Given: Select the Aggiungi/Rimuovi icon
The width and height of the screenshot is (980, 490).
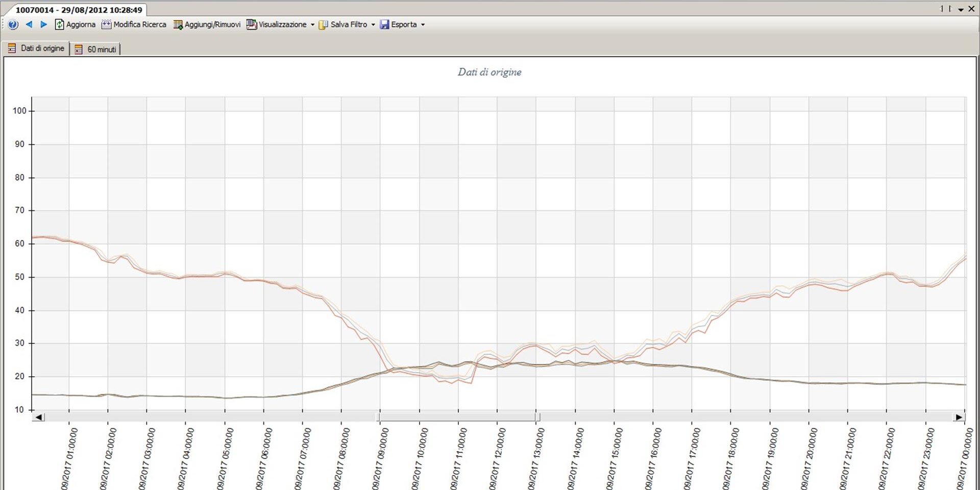Looking at the screenshot, I should pos(178,24).
